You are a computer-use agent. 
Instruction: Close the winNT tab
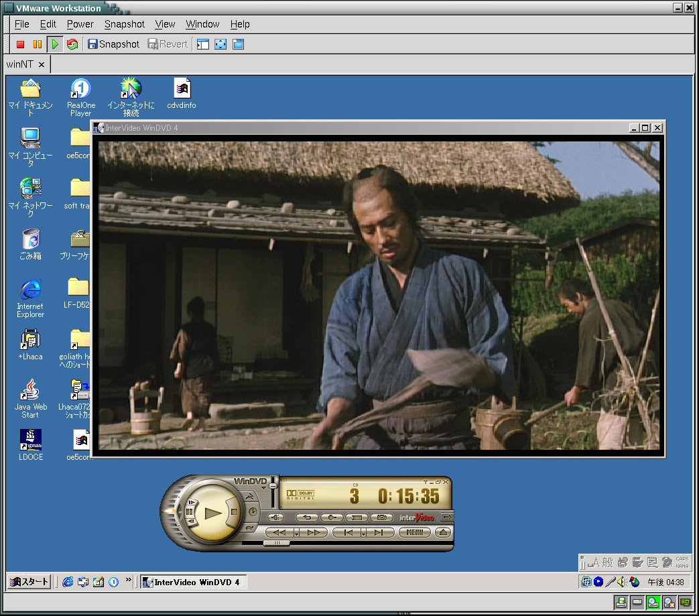point(42,64)
